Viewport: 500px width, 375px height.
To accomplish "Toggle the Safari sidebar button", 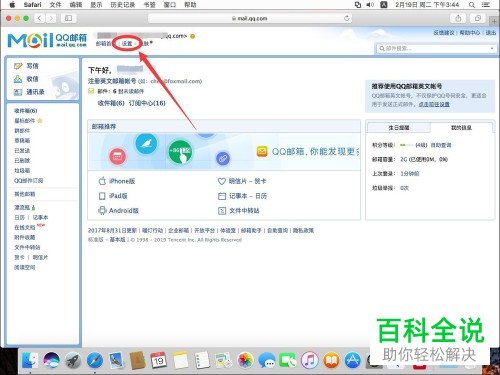I will click(x=68, y=18).
